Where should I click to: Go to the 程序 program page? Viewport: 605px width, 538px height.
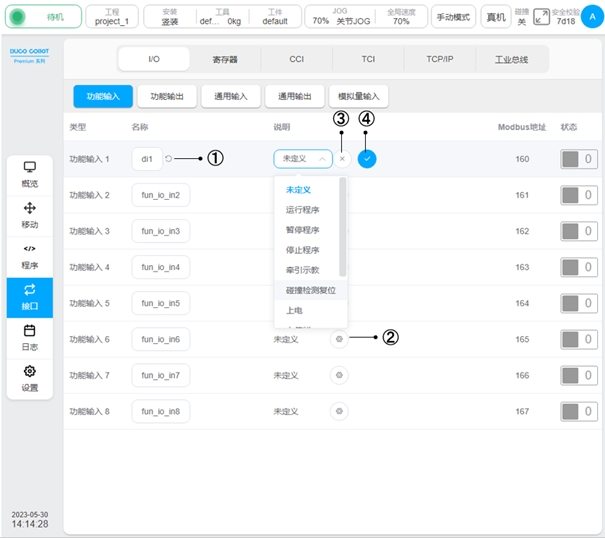[x=30, y=256]
